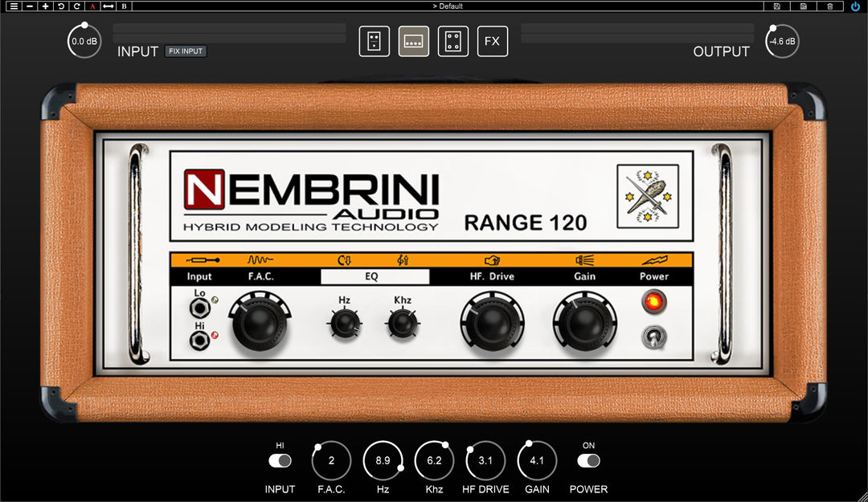Click the crossed swords crest emblem

coord(648,197)
